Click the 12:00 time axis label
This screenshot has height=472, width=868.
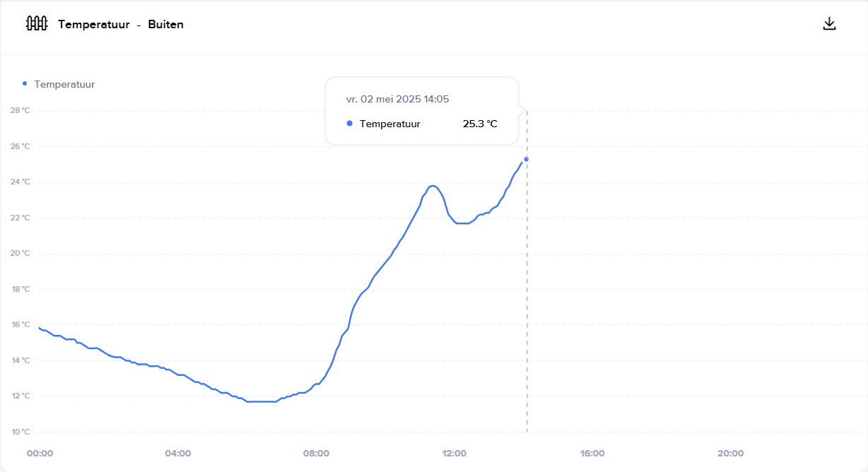point(454,453)
